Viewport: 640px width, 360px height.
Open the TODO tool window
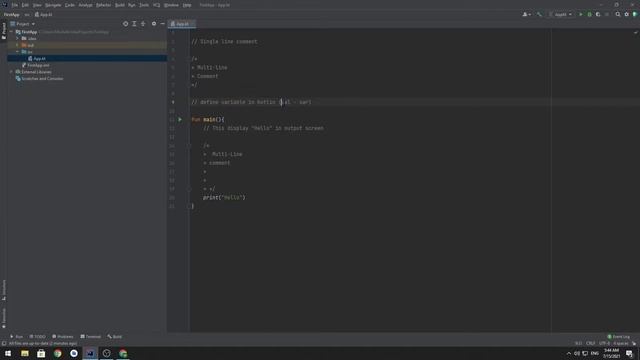click(38, 337)
